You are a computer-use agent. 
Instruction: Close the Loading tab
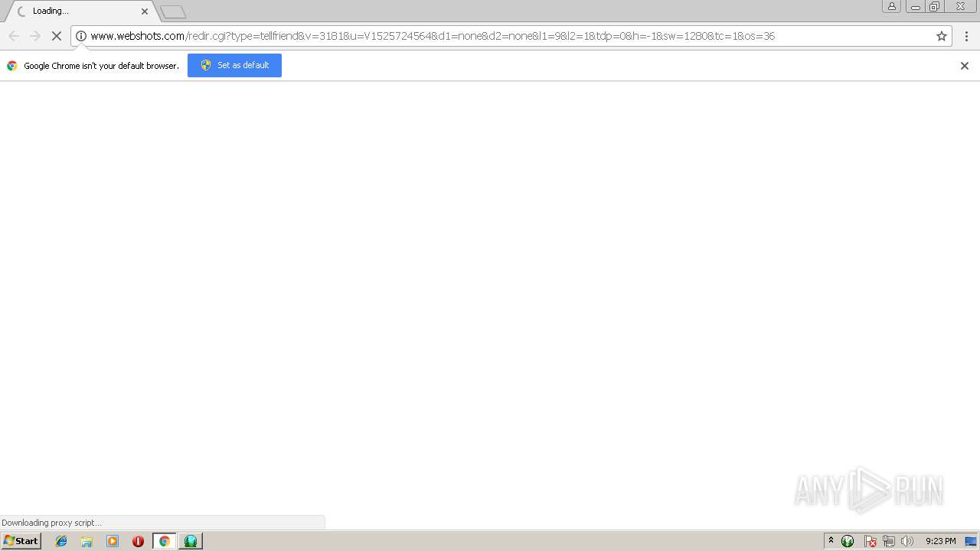pyautogui.click(x=145, y=11)
